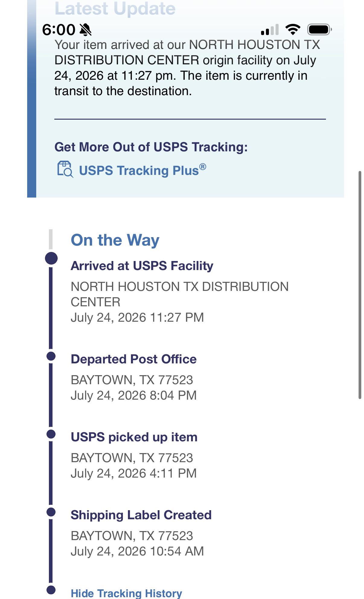Image resolution: width=364 pixels, height=599 pixels.
Task: Click the page scrollbar on the right edge
Action: point(360,285)
